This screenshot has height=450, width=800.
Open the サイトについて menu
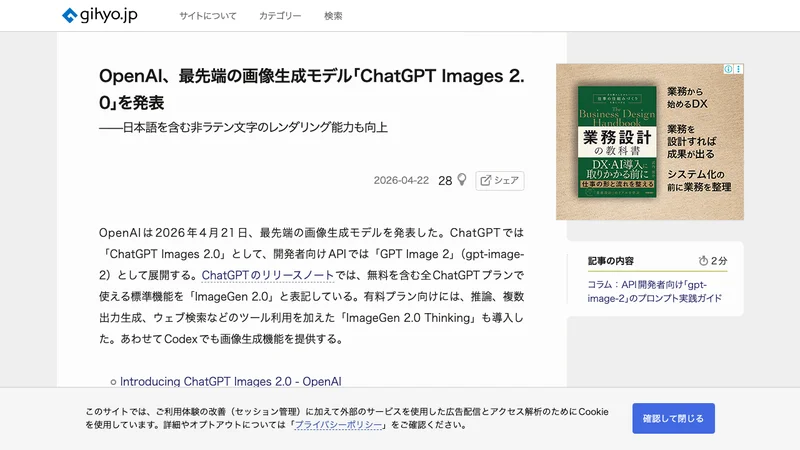pos(208,16)
